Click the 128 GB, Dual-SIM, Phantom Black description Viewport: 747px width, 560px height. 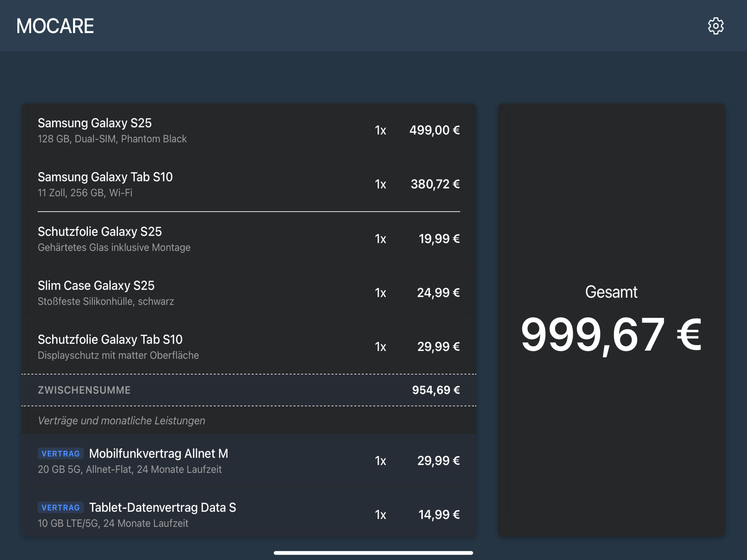(112, 139)
